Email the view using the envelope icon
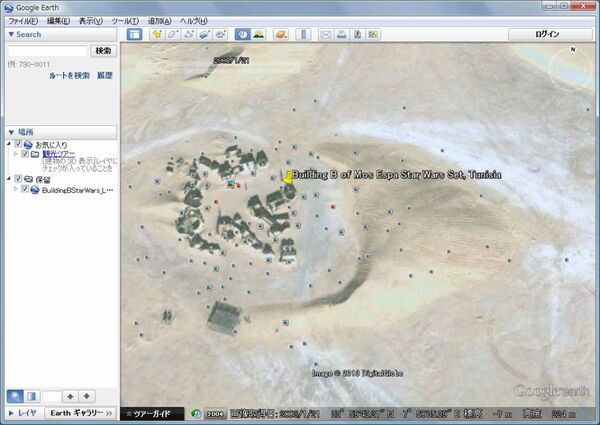 [326, 34]
